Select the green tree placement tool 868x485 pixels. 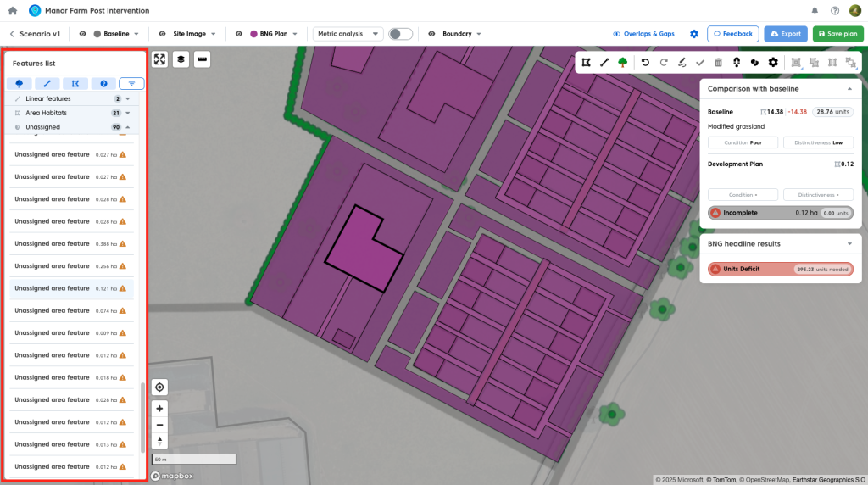(x=623, y=62)
